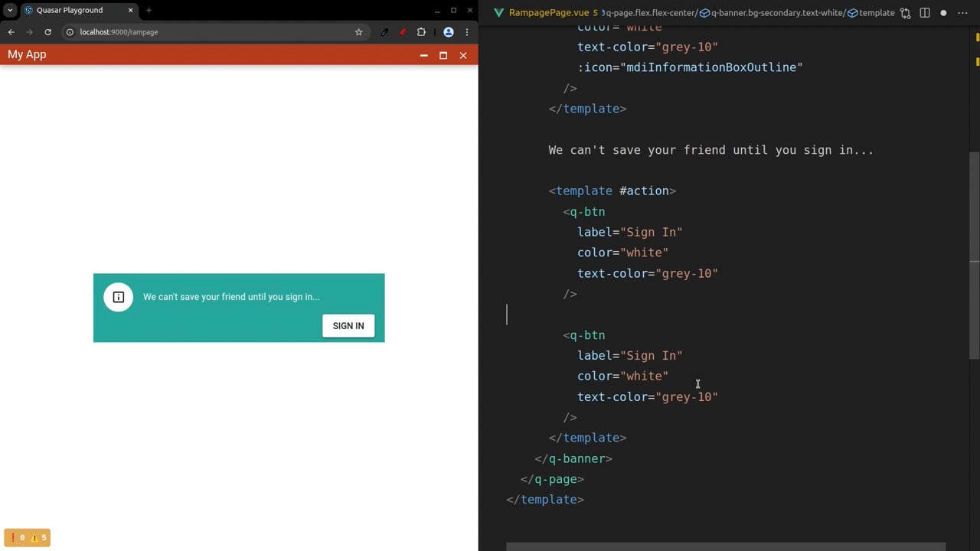
Task: Click the template #action opening tag
Action: coord(612,191)
